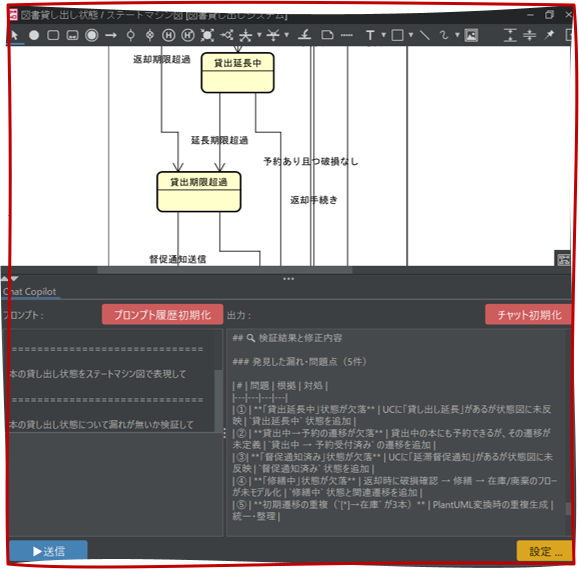Open the 設定 ... settings button
The height and width of the screenshot is (569, 579).
tap(545, 551)
